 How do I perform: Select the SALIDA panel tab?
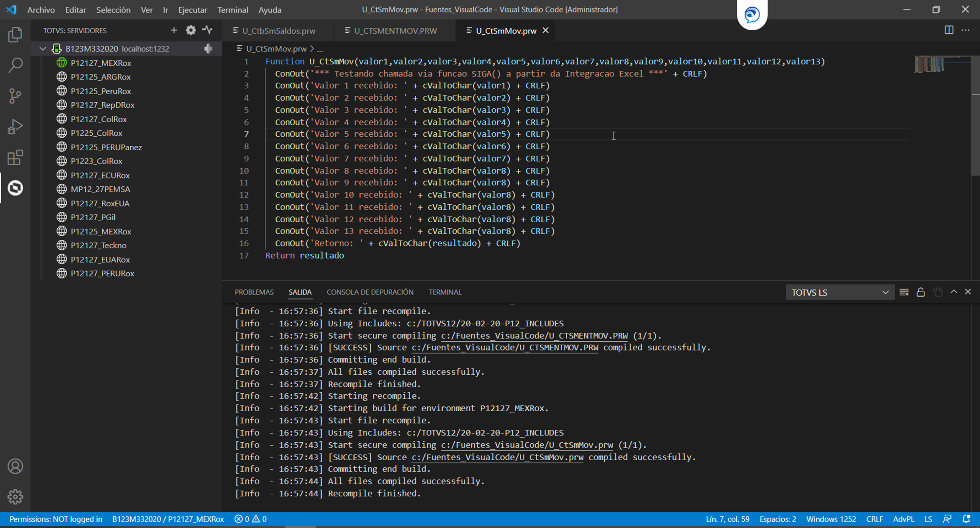click(x=300, y=292)
